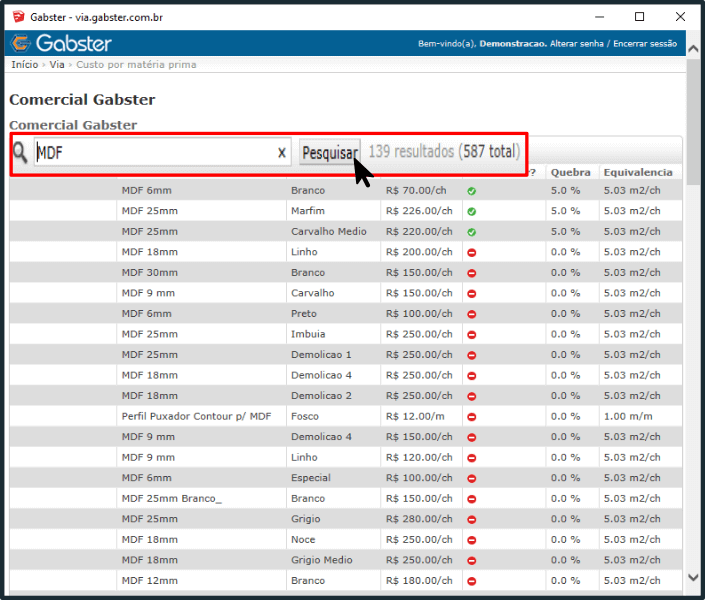Click the vertical scrollbar thumb
The height and width of the screenshot is (600, 705).
point(693,121)
